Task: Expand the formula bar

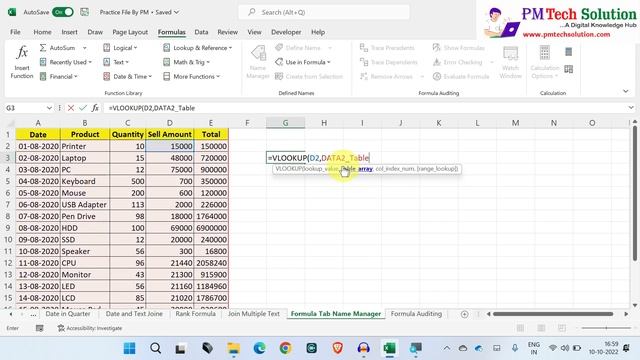Action: (x=631, y=108)
